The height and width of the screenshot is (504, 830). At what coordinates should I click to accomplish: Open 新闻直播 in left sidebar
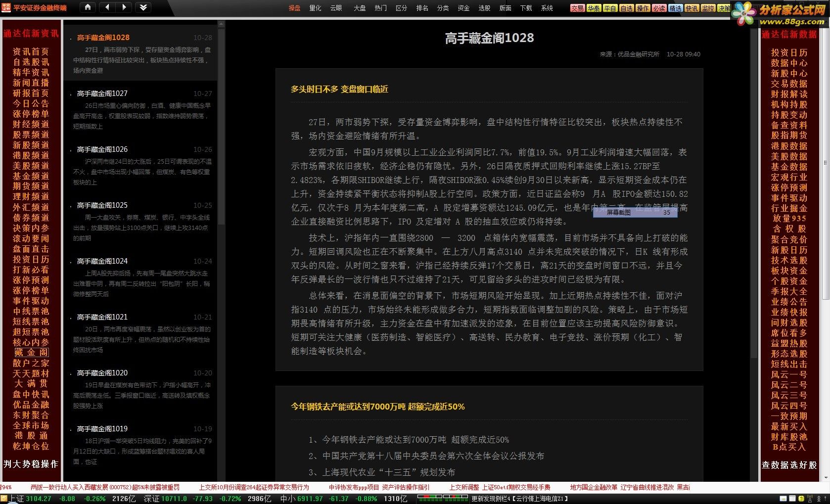(31, 83)
